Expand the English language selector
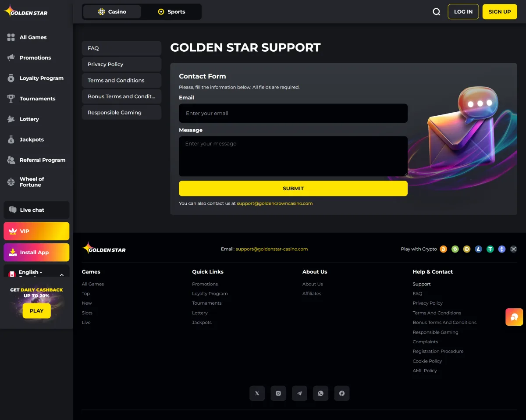Screen dimensions: 526x420 [36, 273]
